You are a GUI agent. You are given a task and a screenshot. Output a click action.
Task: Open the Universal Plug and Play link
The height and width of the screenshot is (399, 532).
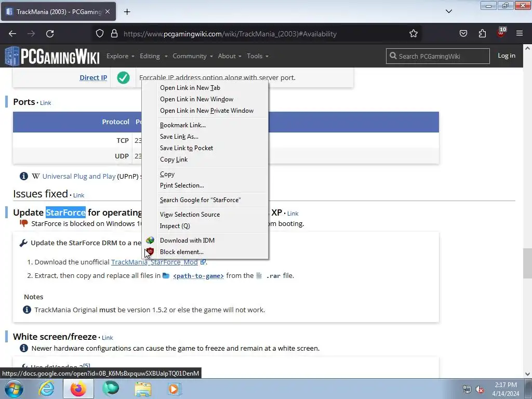click(79, 176)
